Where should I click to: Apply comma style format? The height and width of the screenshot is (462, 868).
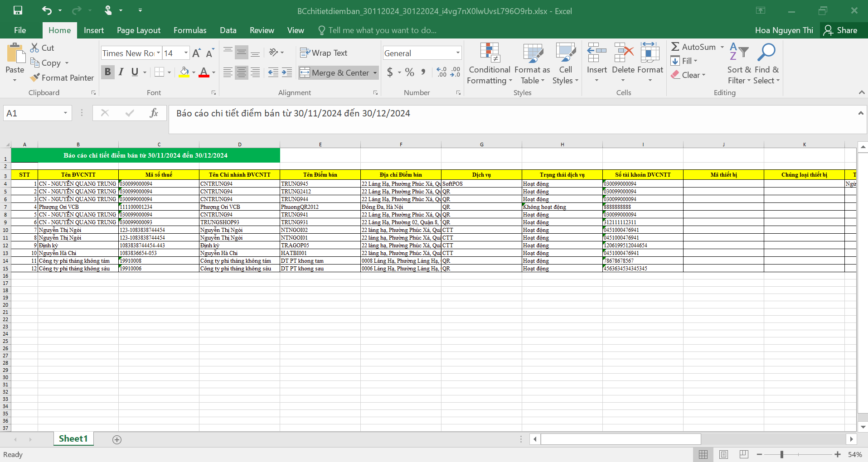[423, 72]
